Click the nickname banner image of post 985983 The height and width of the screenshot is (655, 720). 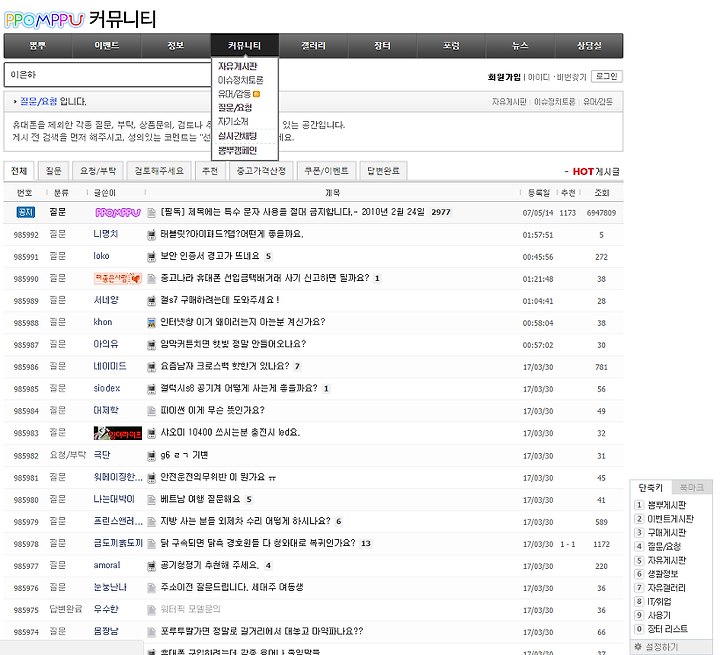[118, 433]
